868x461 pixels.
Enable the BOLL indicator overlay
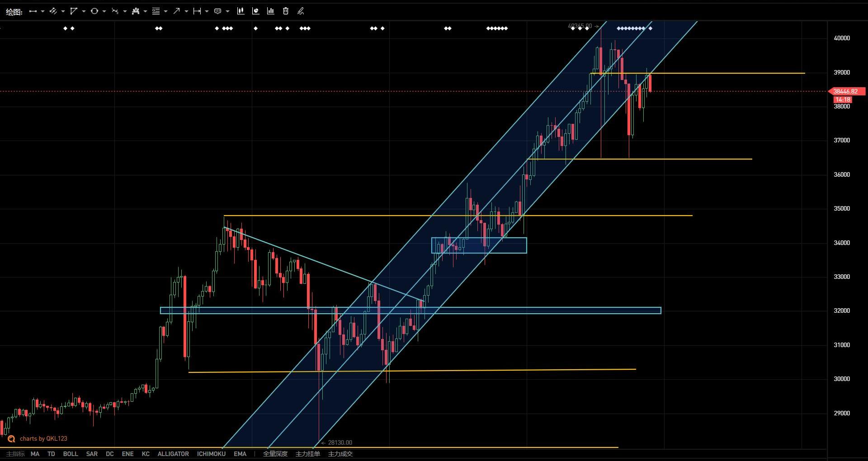(70, 454)
